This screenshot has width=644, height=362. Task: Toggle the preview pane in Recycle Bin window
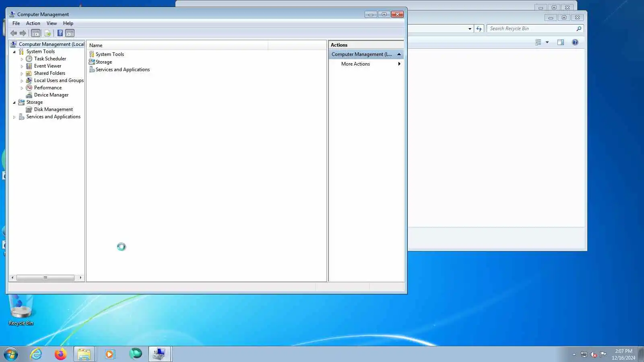(561, 42)
